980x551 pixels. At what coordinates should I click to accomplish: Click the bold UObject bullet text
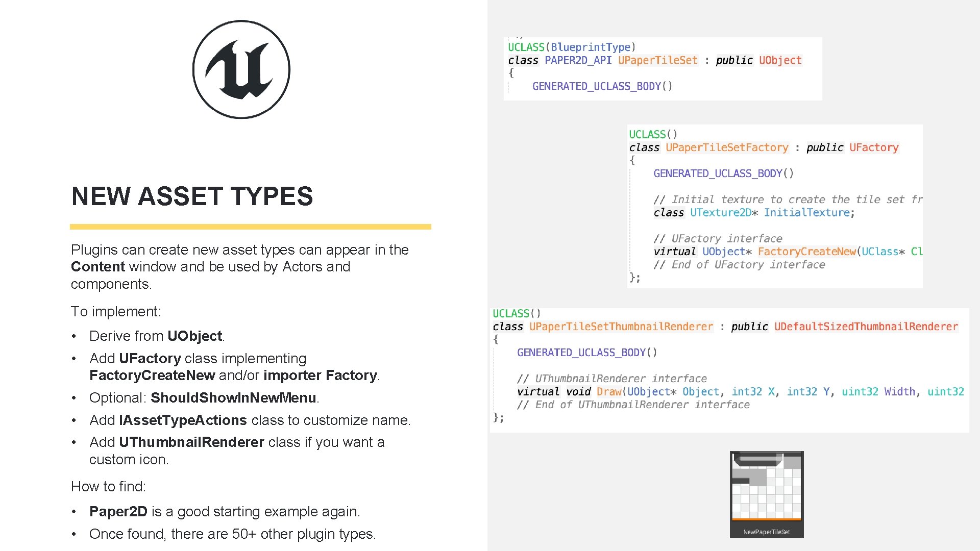pyautogui.click(x=194, y=336)
